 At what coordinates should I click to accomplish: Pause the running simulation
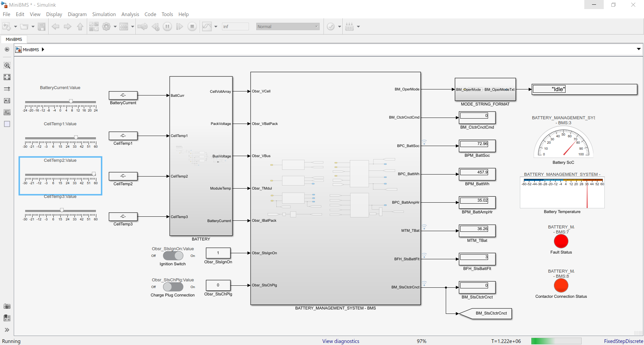[x=167, y=26]
